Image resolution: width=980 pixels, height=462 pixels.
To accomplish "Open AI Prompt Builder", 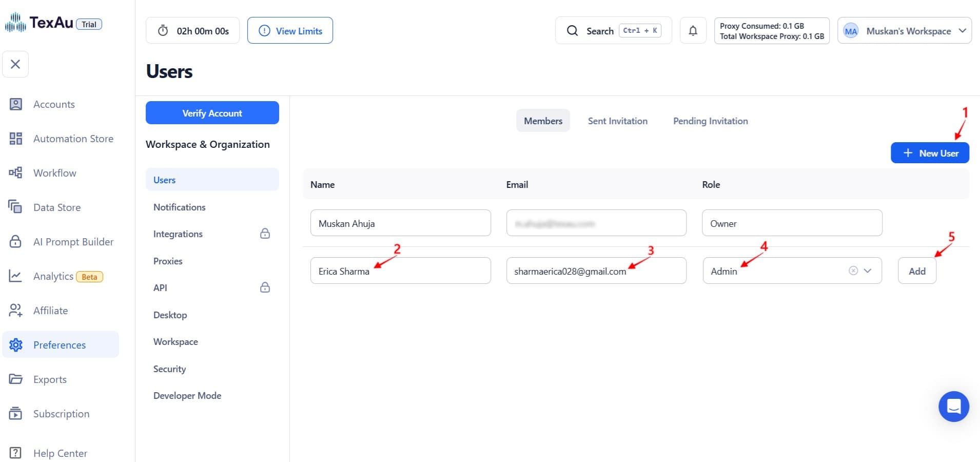I will [x=73, y=242].
